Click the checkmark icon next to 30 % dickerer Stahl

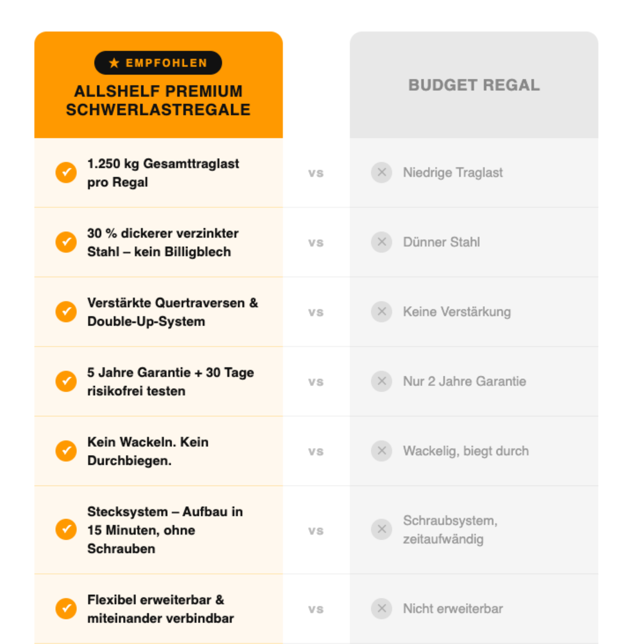click(66, 242)
